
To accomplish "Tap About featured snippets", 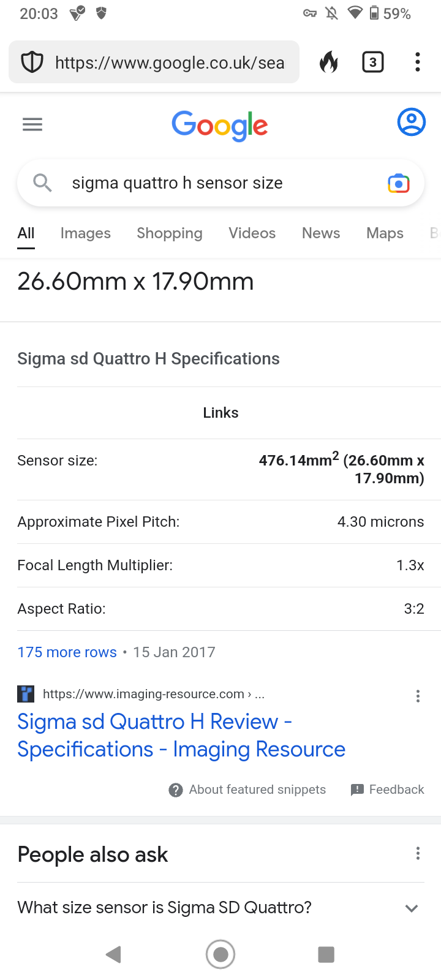I will point(247,790).
